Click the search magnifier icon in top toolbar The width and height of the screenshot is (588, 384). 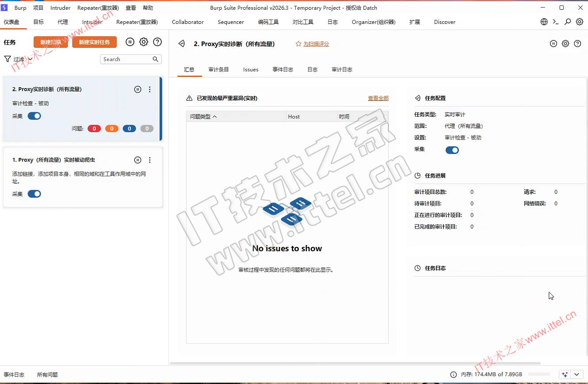pos(568,22)
